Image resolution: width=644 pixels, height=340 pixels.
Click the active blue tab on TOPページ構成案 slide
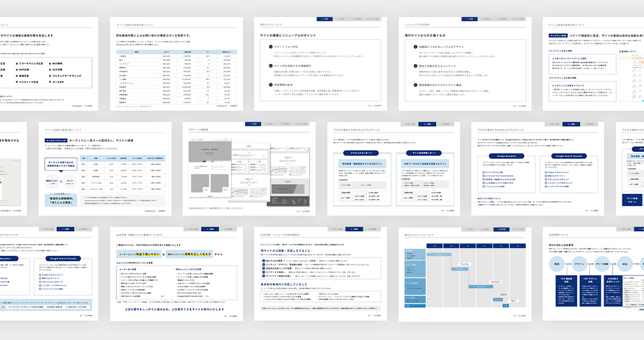[253, 124]
